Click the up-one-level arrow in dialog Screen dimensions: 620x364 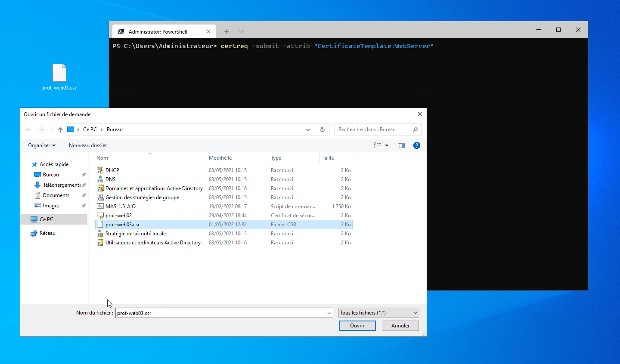pyautogui.click(x=60, y=130)
